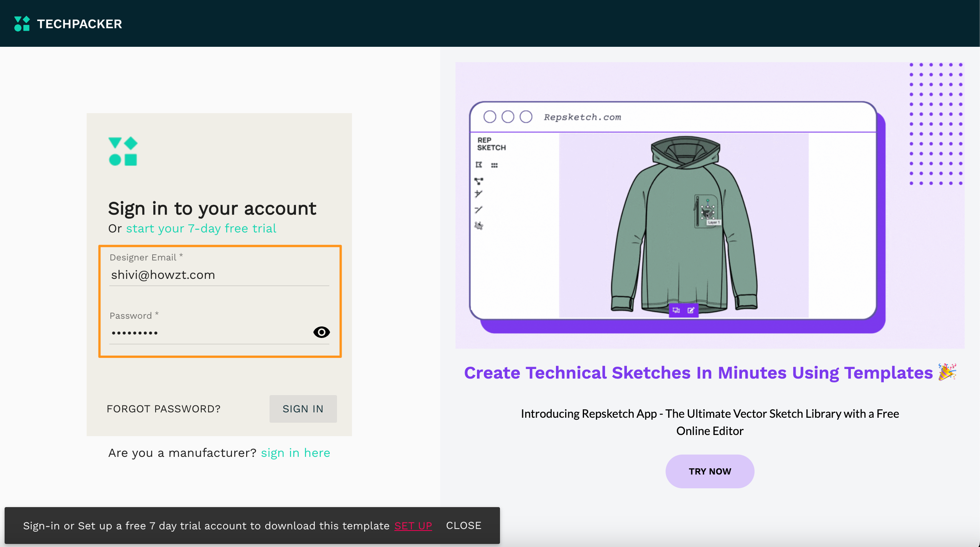Click the Techpacker logo in the header
980x547 pixels.
(x=68, y=24)
